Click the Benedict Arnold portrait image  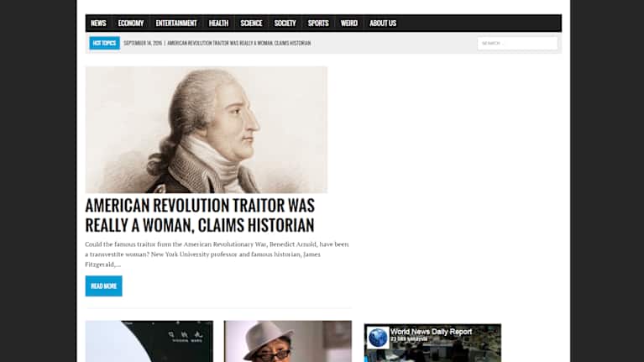206,129
